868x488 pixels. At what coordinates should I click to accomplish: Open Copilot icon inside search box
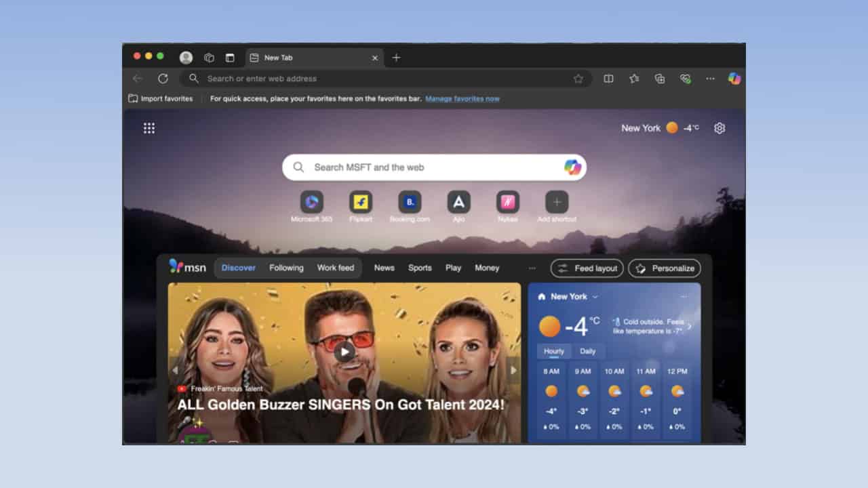click(573, 167)
